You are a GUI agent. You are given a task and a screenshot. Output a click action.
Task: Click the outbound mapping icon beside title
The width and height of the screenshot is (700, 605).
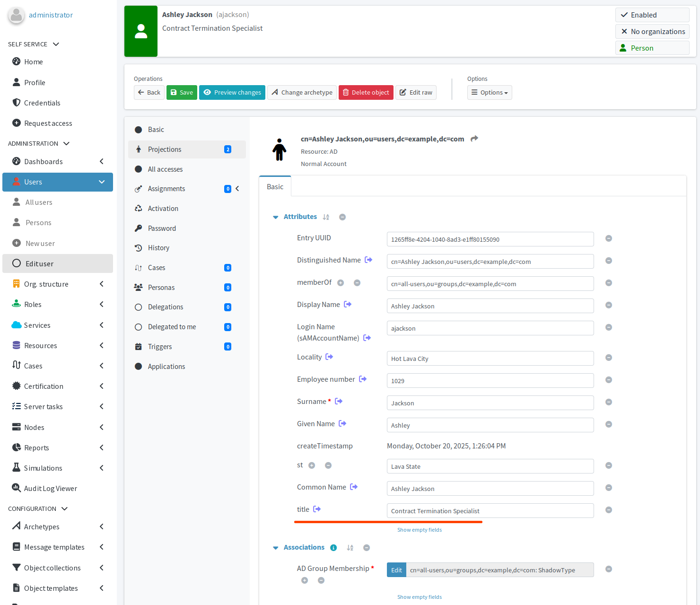[317, 509]
